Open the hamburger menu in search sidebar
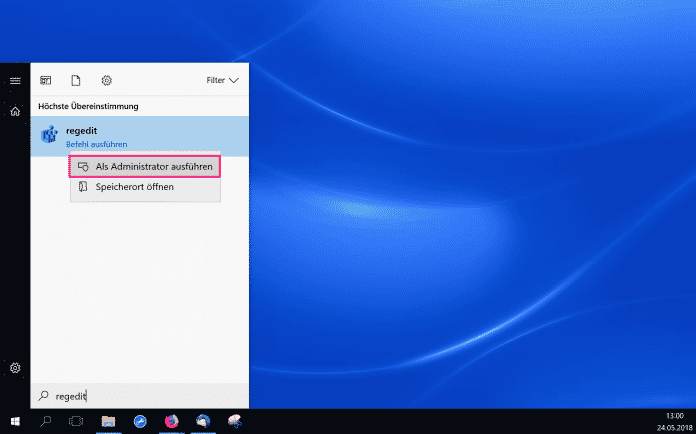Viewport: 696px width, 434px height. [15, 80]
